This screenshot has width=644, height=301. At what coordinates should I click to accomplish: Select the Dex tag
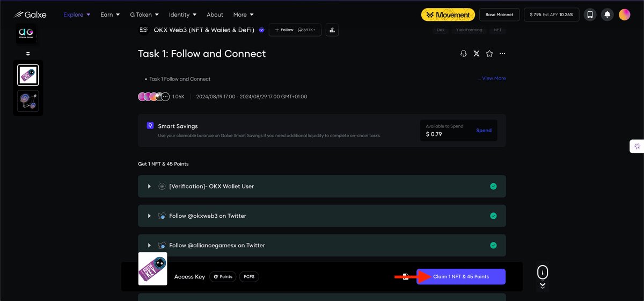point(441,30)
